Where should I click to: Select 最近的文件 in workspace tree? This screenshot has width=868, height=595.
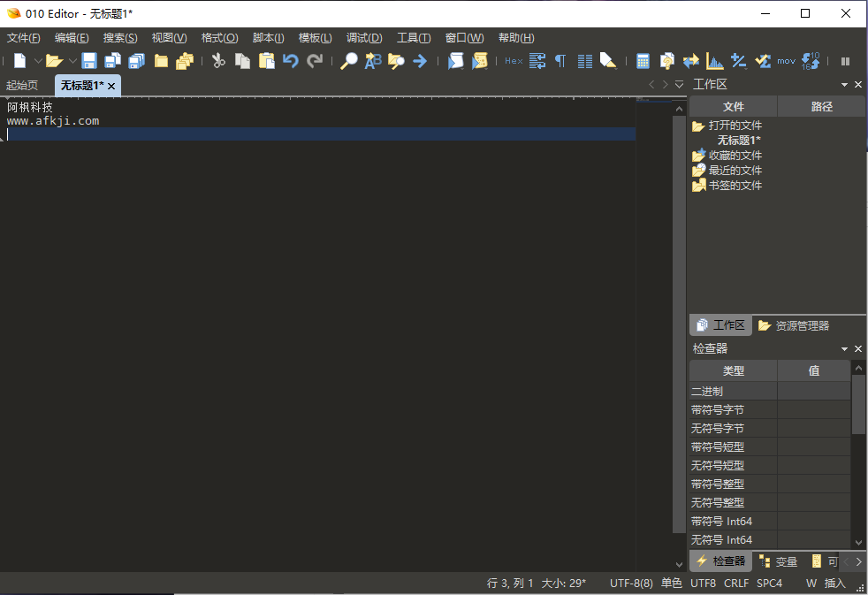[727, 171]
